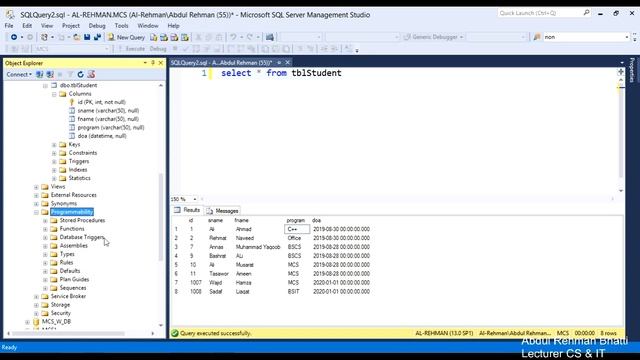Screen dimensions: 640x360
Task: Click the Analysis Services MDX Query icon
Action: pyautogui.click(x=164, y=37)
